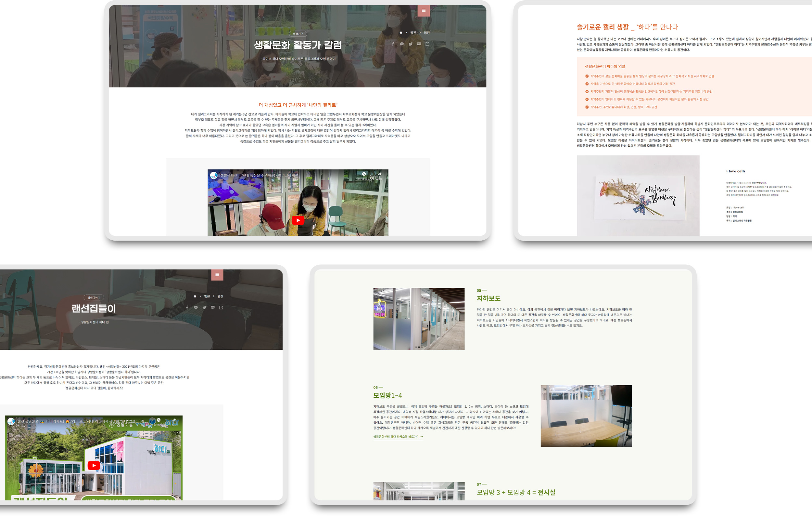Click the 모임방1~4 meeting room photo
Viewport: 812px width, 516px height.
(586, 416)
